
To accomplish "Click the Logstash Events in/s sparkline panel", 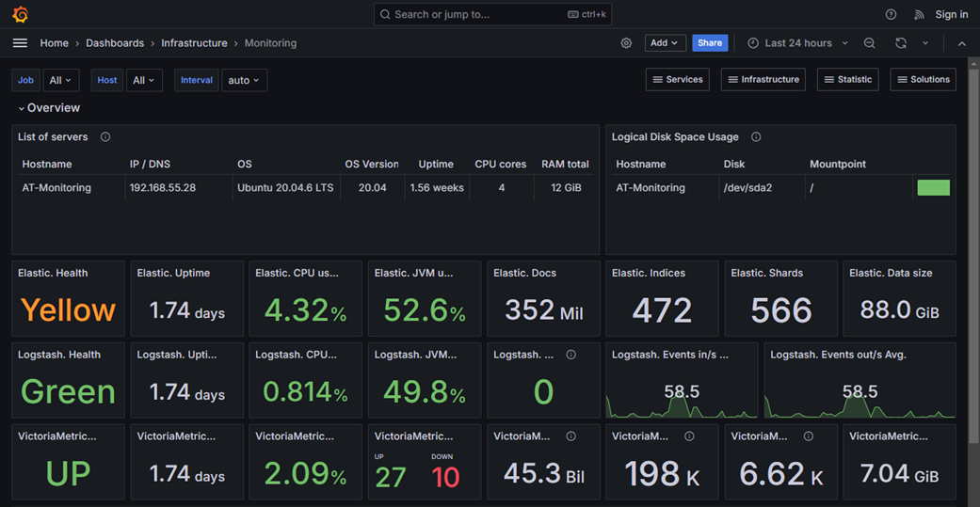I will [x=682, y=380].
